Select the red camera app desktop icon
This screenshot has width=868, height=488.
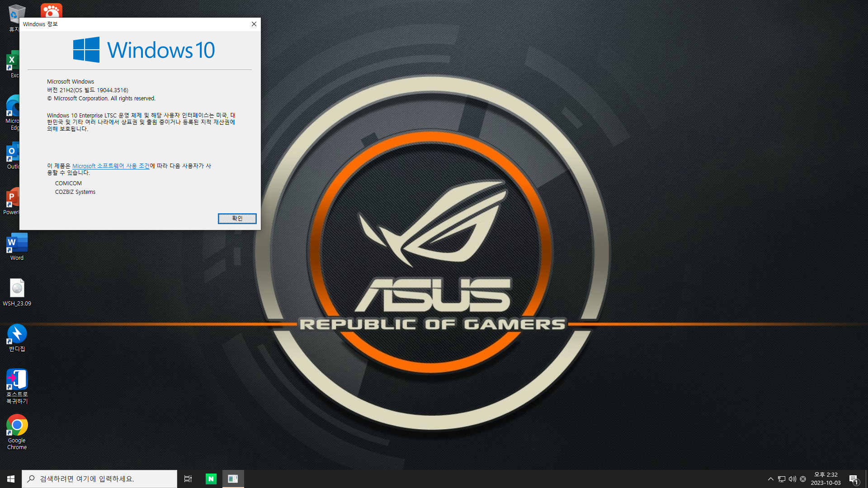[x=51, y=10]
